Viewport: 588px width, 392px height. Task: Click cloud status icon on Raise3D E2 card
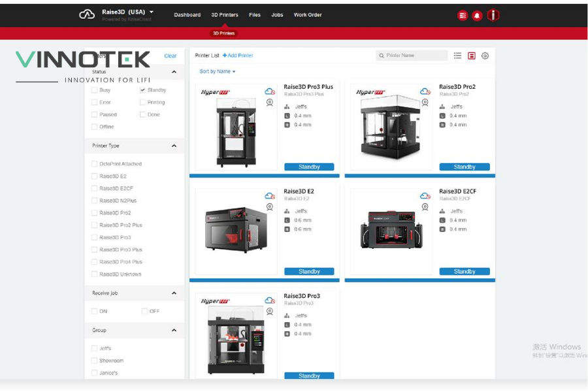coord(270,195)
